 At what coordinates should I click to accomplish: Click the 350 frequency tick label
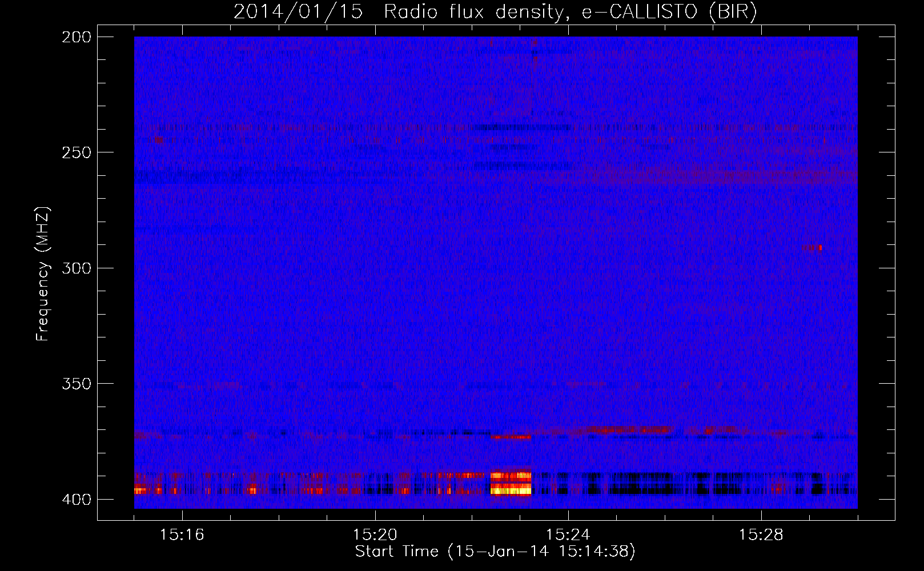click(x=77, y=384)
